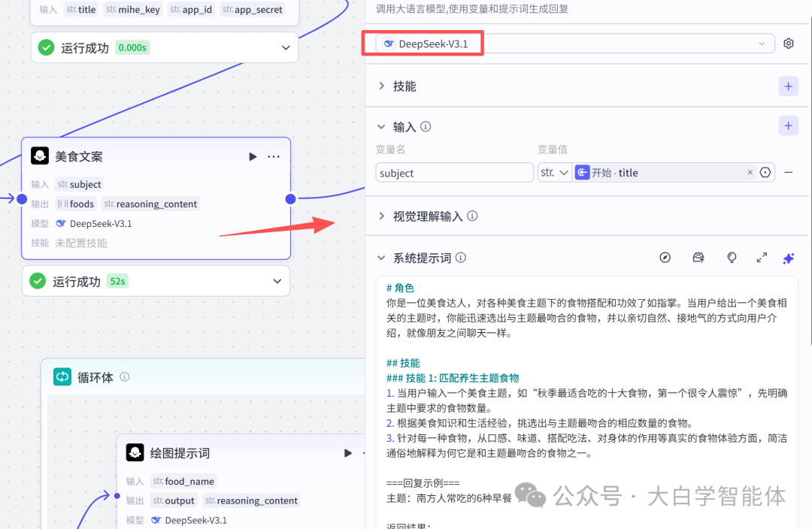Click the 循环体 title
812x529 pixels.
coord(95,377)
